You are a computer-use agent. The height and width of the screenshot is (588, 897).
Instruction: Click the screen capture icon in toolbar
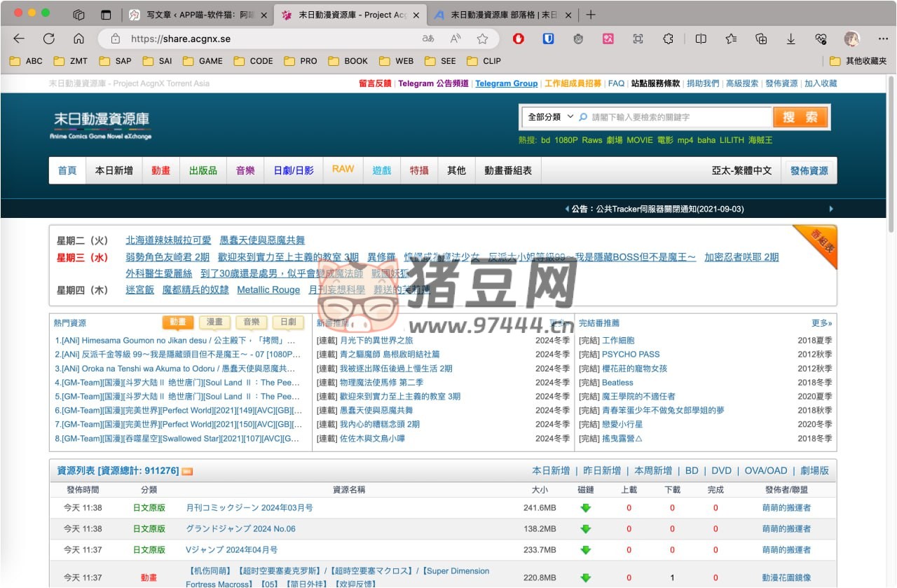click(x=638, y=40)
